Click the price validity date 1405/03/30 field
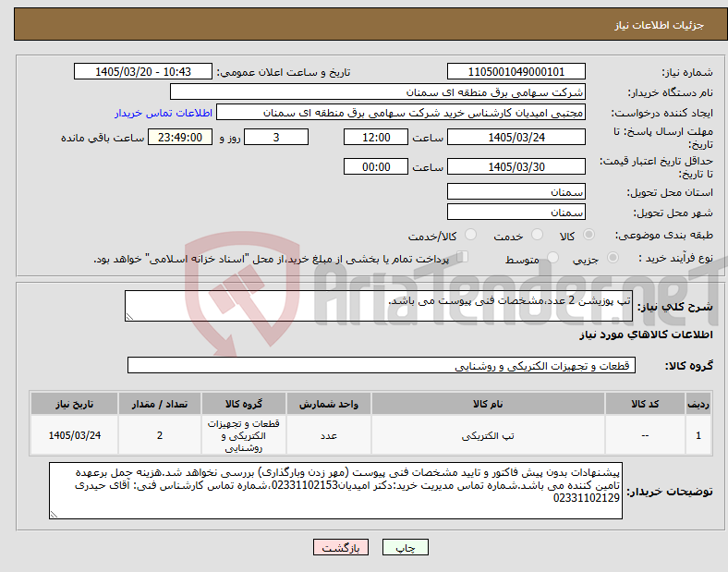The height and width of the screenshot is (572, 728). point(516,166)
